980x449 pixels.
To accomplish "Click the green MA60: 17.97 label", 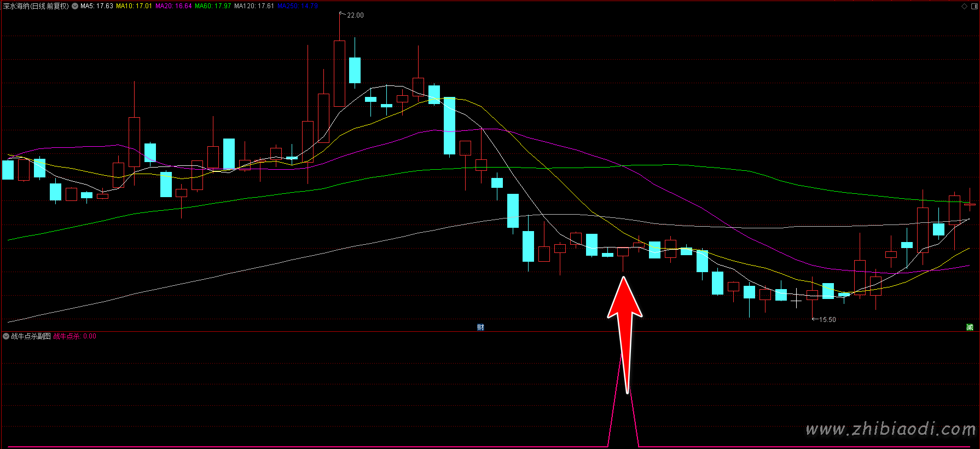I will (x=213, y=6).
